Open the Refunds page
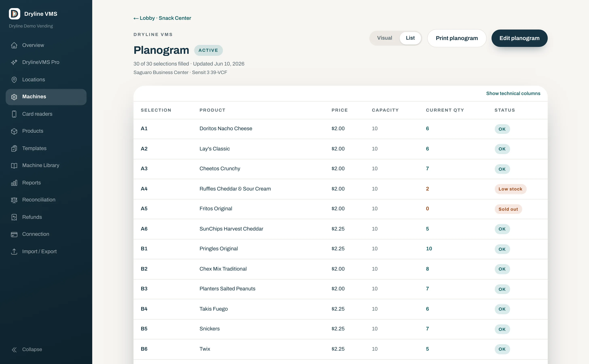 point(46,217)
